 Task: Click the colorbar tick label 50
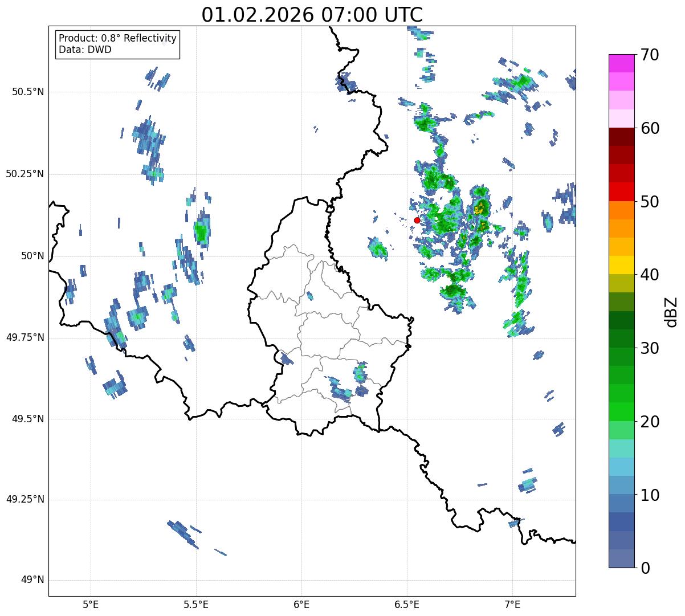click(x=650, y=202)
